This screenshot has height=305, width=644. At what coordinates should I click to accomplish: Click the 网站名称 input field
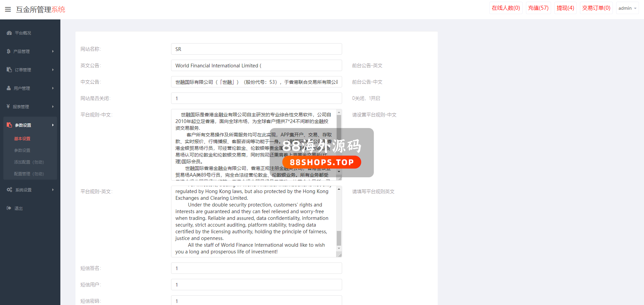click(x=256, y=49)
